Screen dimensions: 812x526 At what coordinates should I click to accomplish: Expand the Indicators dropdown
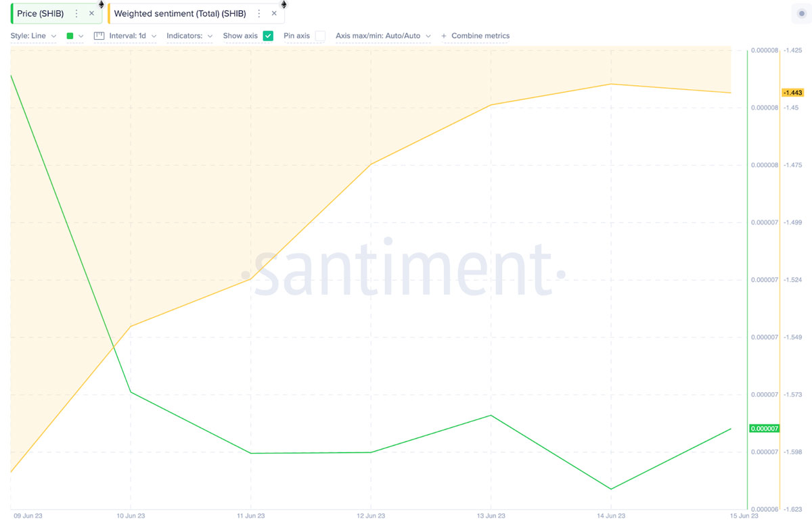(x=189, y=36)
